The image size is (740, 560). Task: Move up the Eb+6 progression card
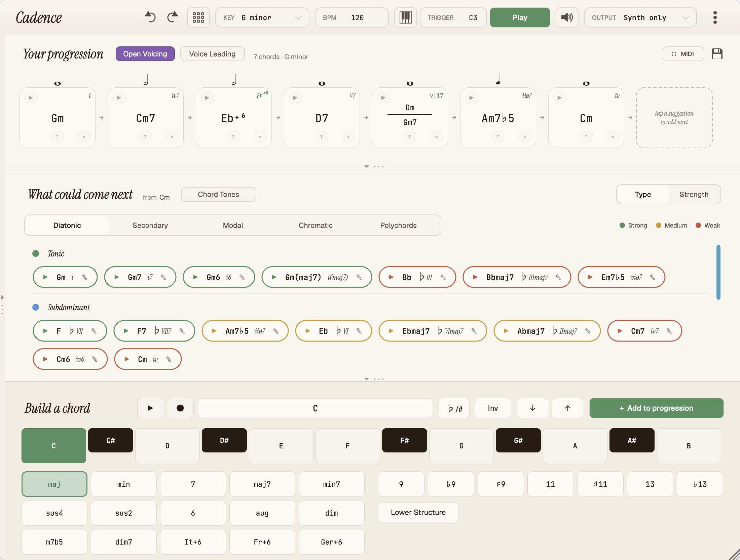[233, 137]
